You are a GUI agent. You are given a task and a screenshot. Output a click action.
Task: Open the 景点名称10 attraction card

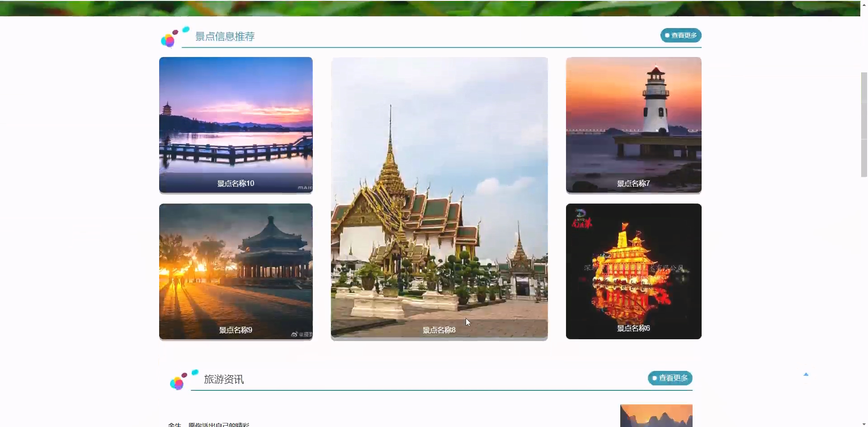tap(236, 125)
